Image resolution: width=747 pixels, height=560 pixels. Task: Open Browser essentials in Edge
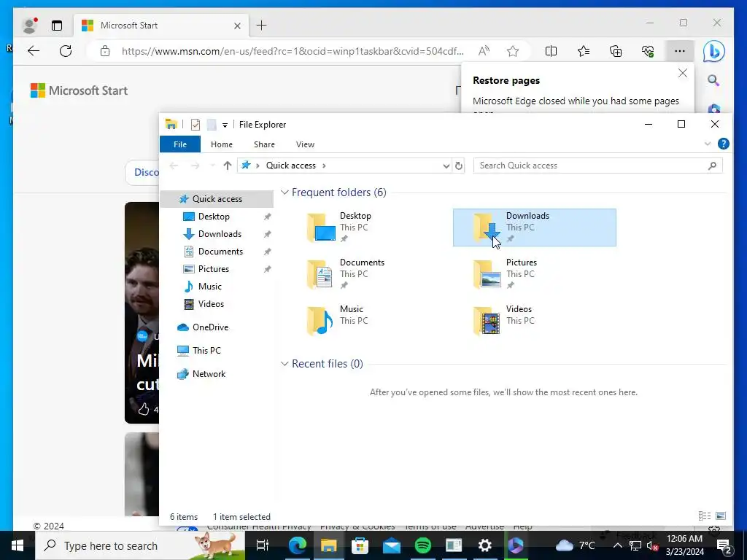tap(648, 51)
